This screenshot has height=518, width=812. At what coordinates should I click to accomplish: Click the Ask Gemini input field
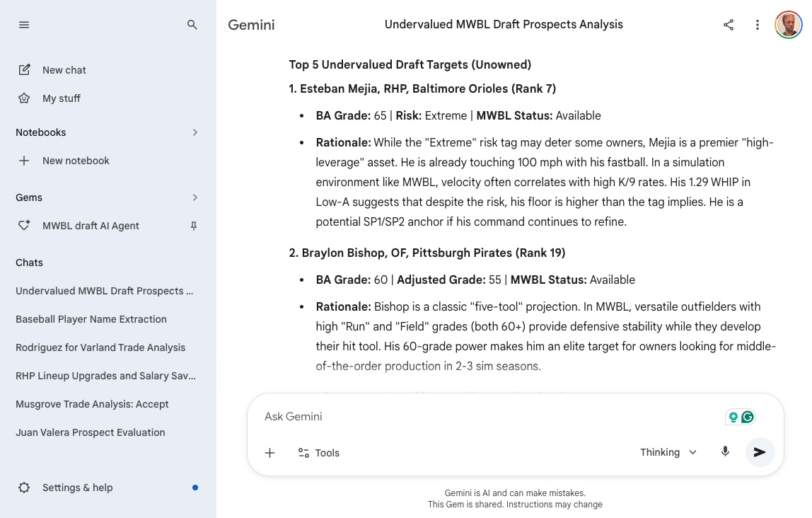tap(481, 417)
